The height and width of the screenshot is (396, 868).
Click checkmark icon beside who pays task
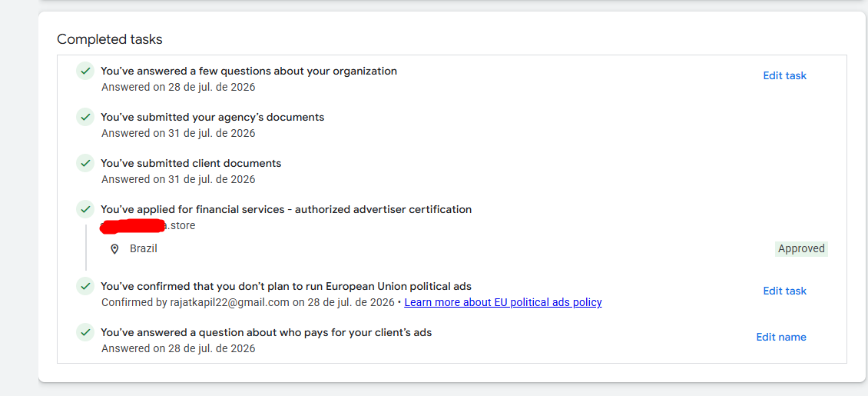point(85,332)
